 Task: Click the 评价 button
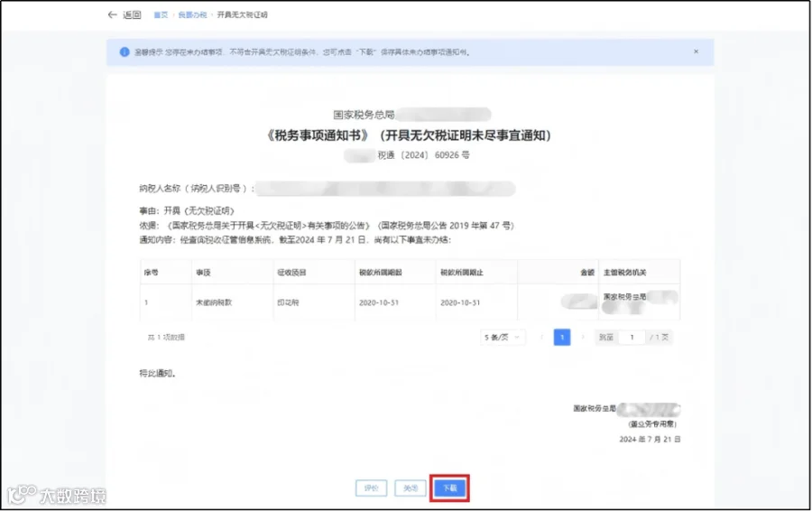coord(372,488)
